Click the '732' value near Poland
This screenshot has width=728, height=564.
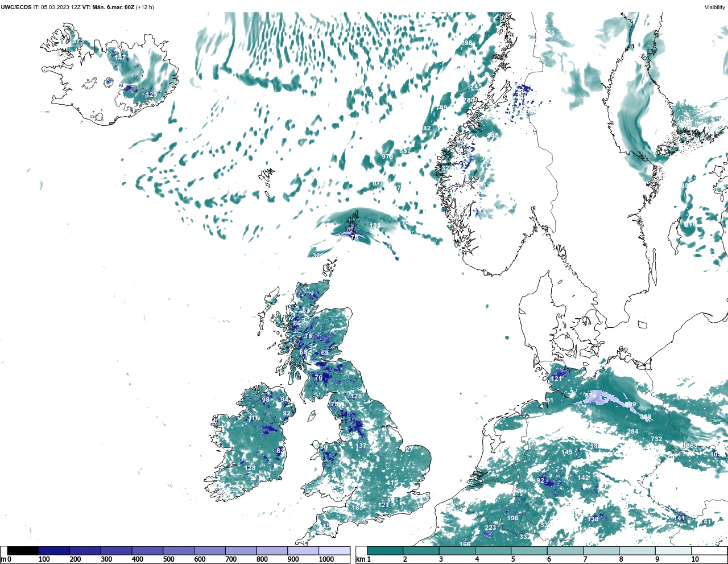click(657, 439)
